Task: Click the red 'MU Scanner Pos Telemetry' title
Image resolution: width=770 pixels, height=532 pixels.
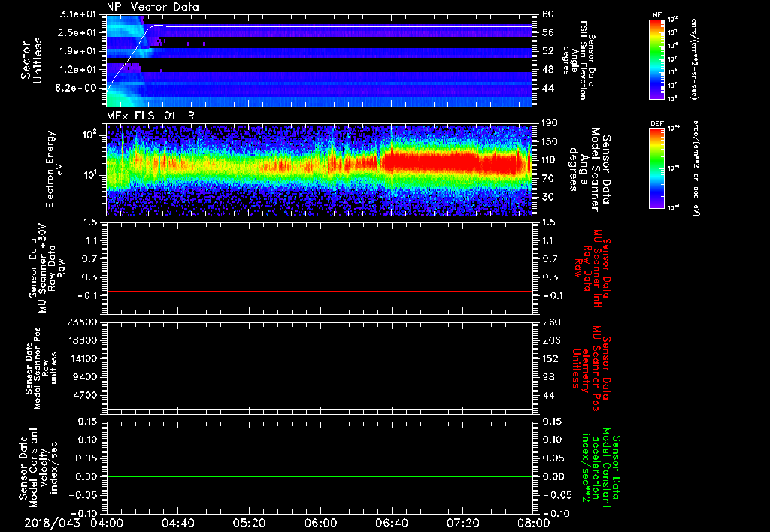Action: tap(591, 368)
